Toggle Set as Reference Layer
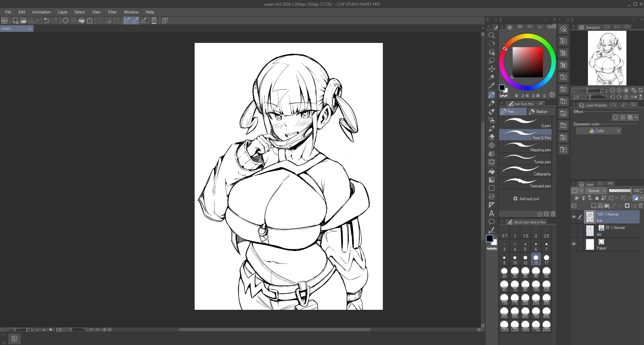 pyautogui.click(x=584, y=198)
